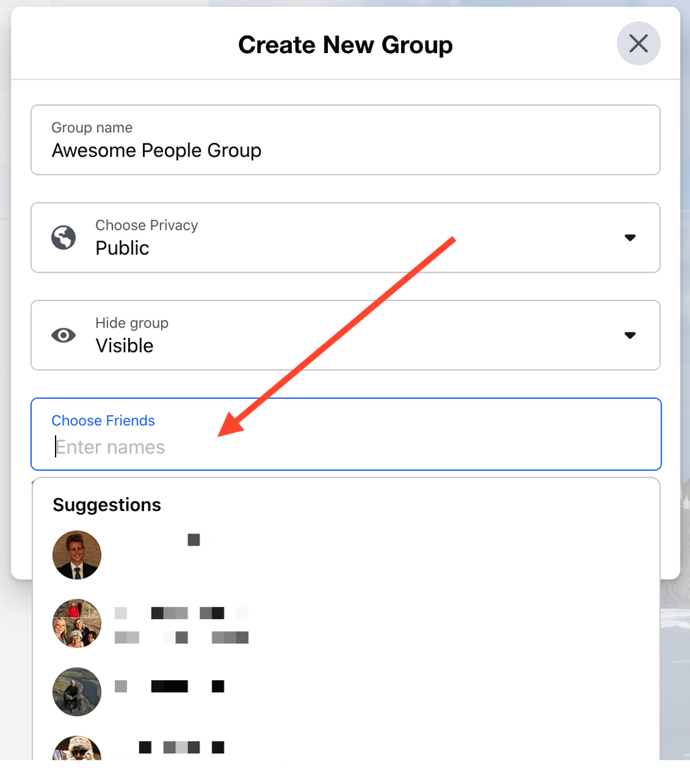Click the X to close Create New Group

[x=638, y=44]
